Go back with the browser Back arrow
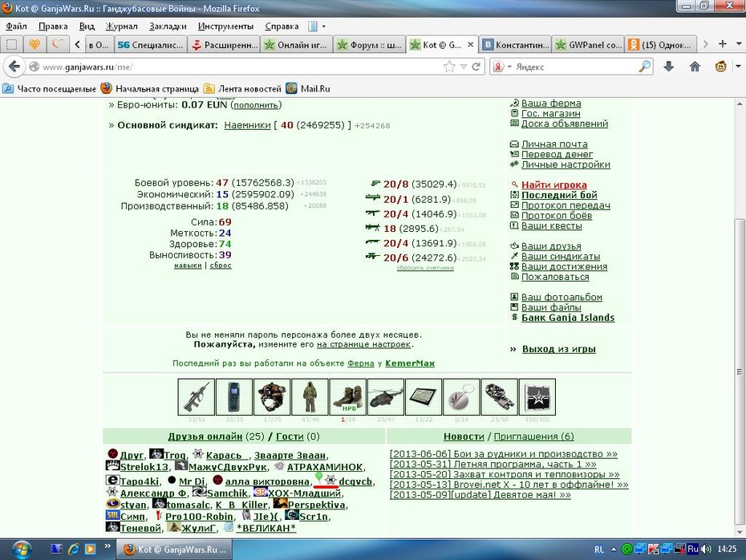This screenshot has height=560, width=746. pos(14,67)
